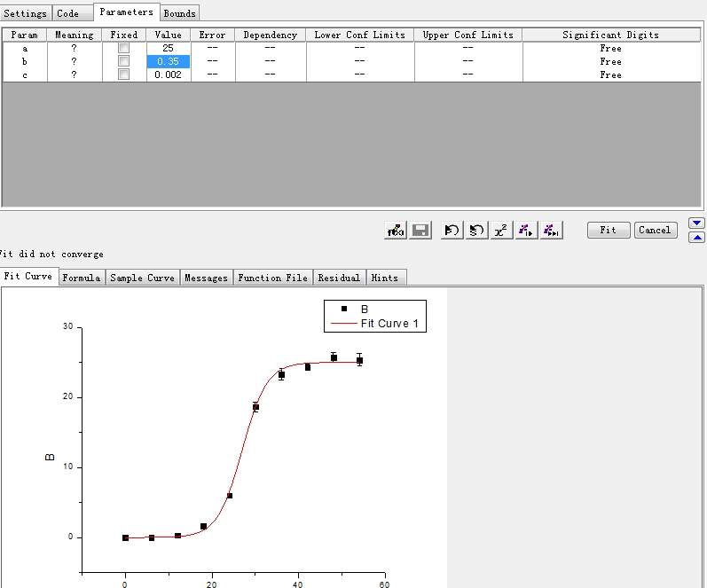The image size is (707, 588).
Task: Click the Upper Conf Limits column header
Action: (x=468, y=35)
